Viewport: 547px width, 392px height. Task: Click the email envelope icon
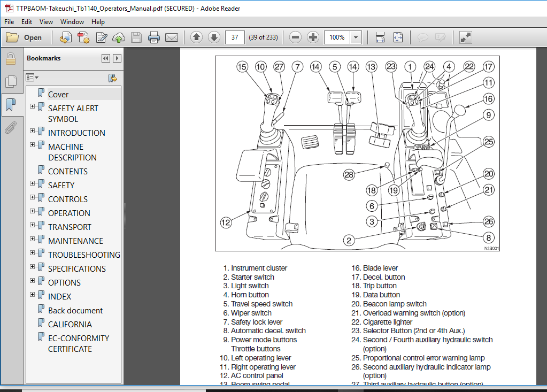coord(171,37)
